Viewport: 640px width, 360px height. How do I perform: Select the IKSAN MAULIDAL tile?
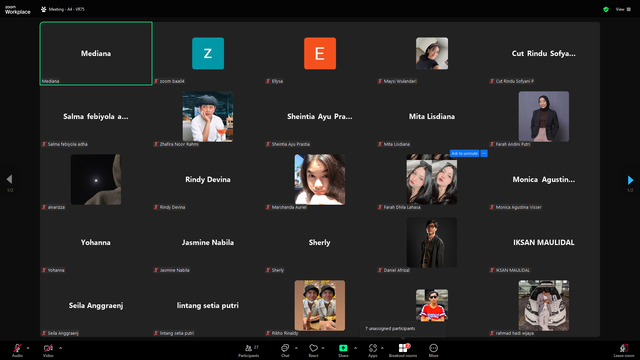[544, 242]
